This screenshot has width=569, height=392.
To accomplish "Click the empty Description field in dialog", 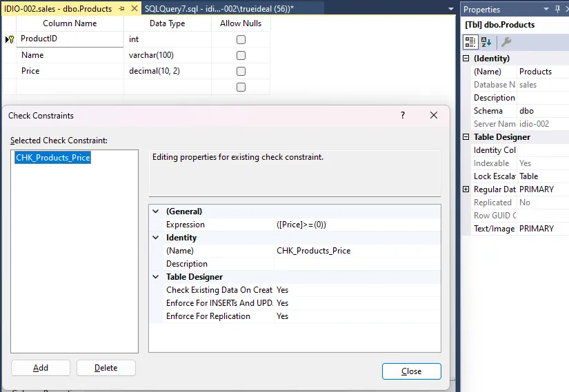I will pyautogui.click(x=357, y=264).
